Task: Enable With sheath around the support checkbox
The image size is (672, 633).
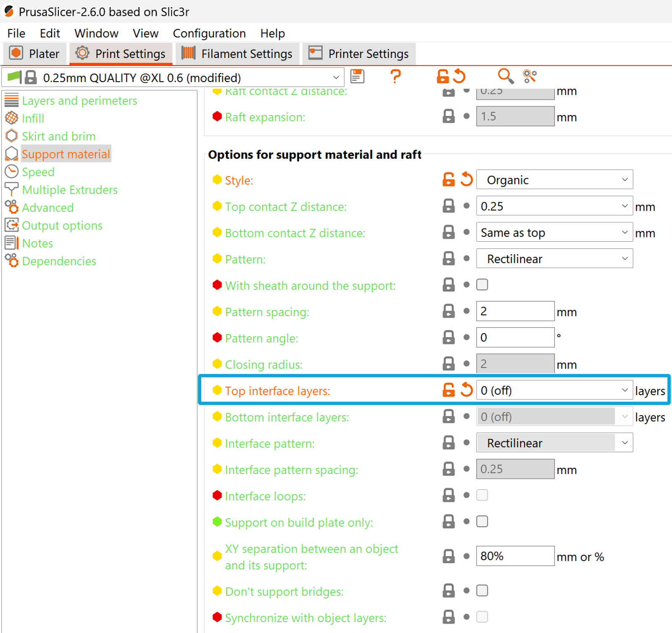Action: 482,285
